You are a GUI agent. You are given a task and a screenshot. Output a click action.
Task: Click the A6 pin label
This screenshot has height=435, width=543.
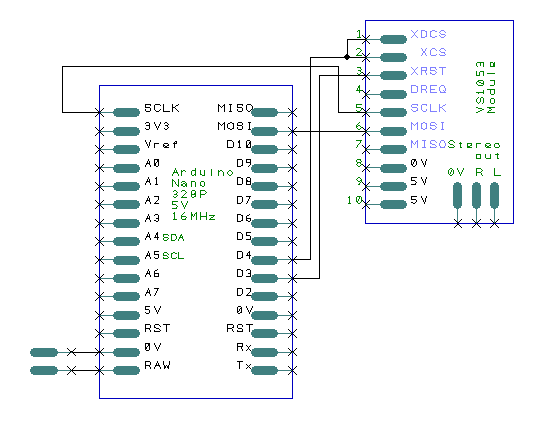152,274
